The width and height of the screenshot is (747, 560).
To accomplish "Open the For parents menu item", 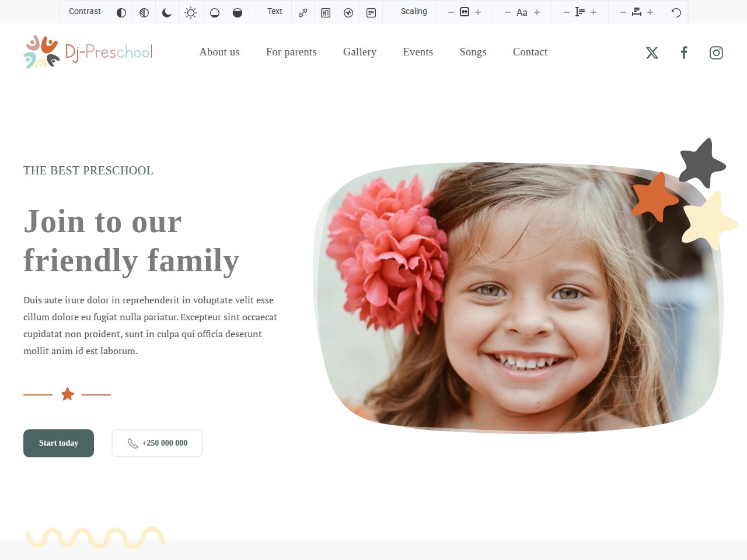I will [x=291, y=52].
